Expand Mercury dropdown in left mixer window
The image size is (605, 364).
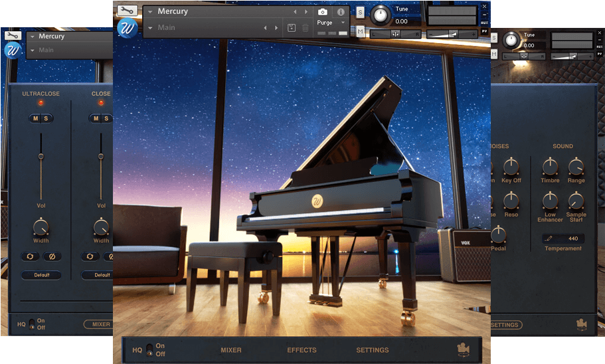tap(33, 37)
